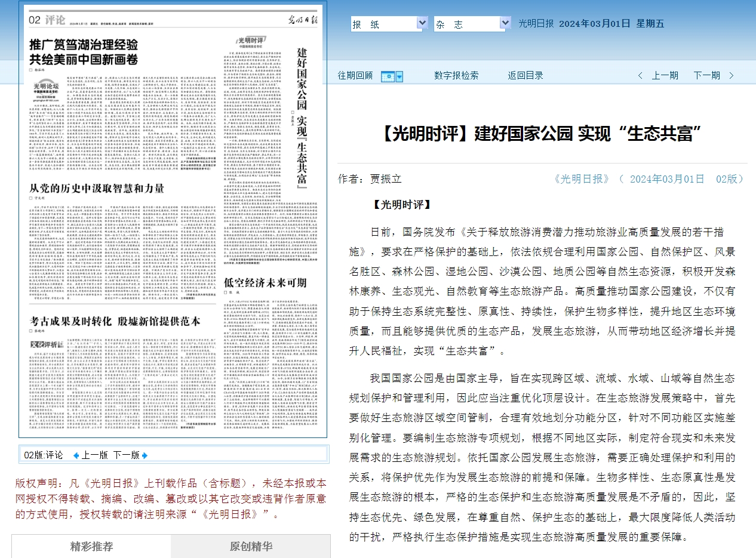Click the blue right arrow after 下一版
Screen dimensions: 756x558
pos(145,455)
